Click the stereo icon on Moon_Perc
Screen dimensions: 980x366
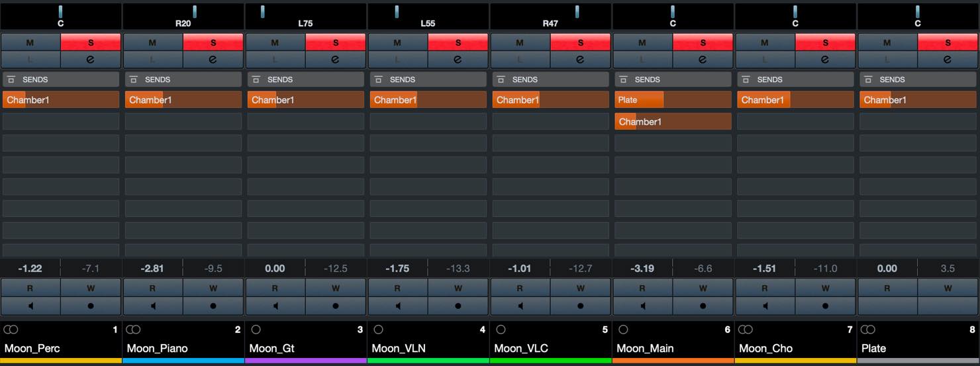[x=11, y=330]
